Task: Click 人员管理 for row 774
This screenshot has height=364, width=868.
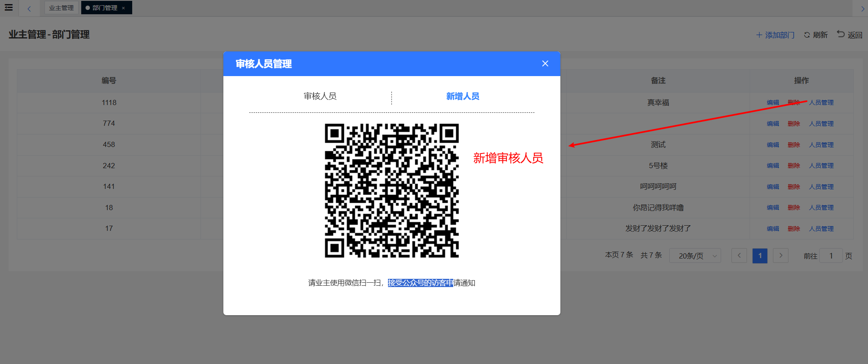Action: point(821,124)
